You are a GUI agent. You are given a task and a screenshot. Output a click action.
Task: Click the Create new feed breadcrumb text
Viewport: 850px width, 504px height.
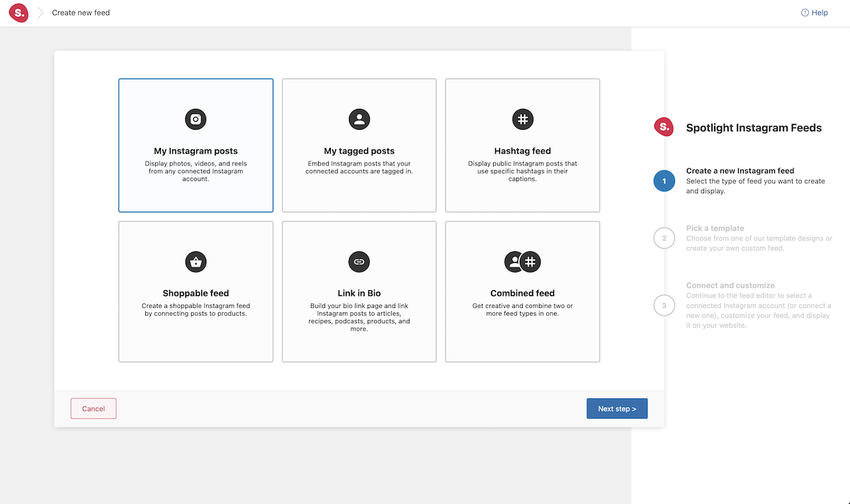[x=81, y=13]
